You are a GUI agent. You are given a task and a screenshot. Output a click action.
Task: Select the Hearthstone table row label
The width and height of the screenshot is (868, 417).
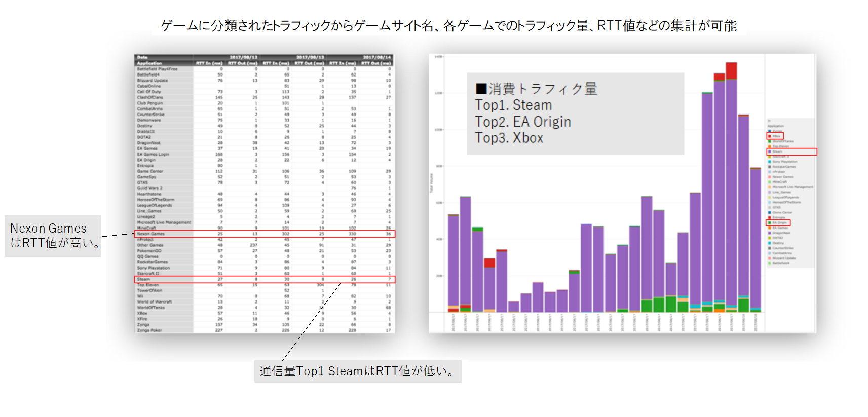coord(149,194)
